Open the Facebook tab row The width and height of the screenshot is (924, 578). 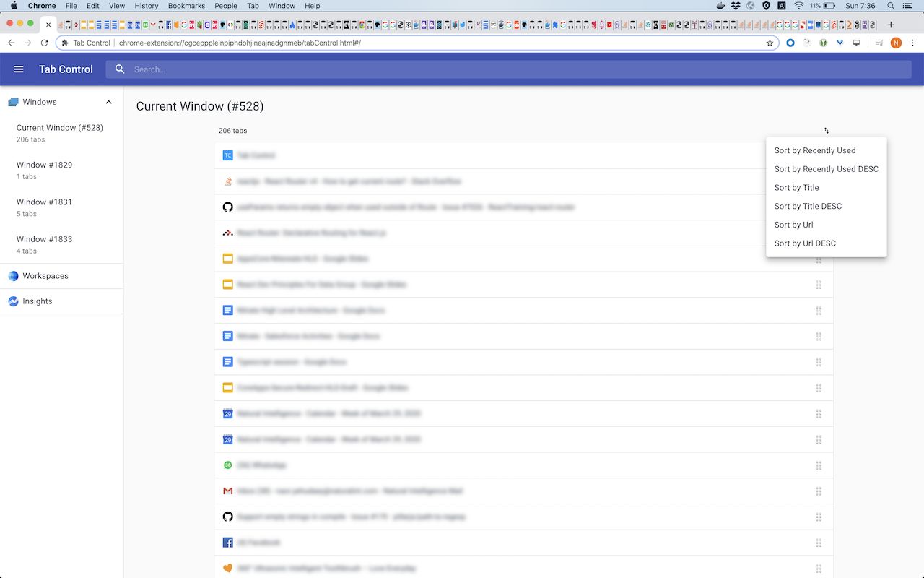523,543
